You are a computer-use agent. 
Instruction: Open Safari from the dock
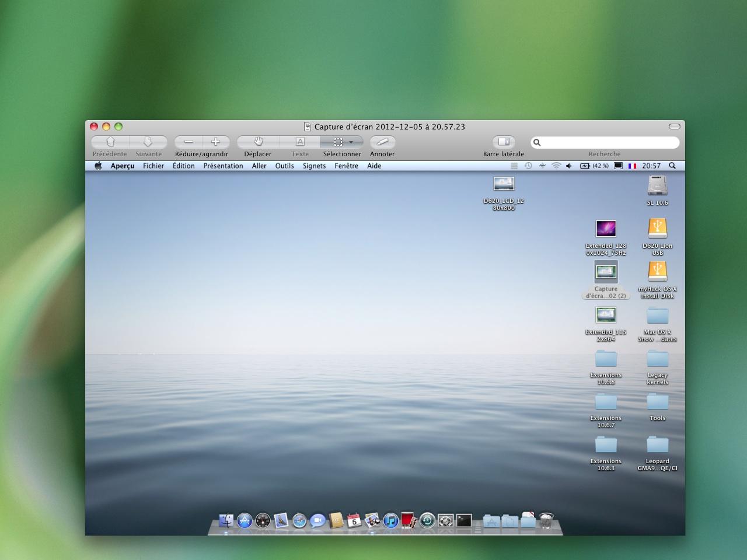pos(299,520)
